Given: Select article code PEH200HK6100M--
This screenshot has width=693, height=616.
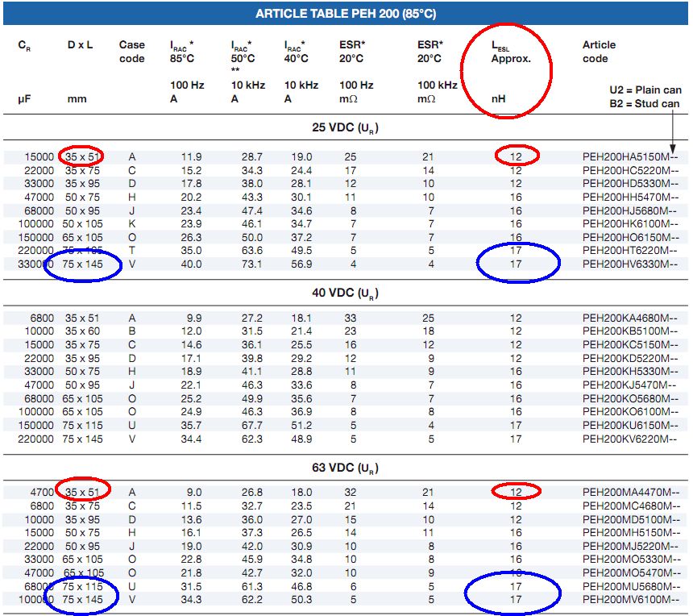Looking at the screenshot, I should click(x=630, y=224).
